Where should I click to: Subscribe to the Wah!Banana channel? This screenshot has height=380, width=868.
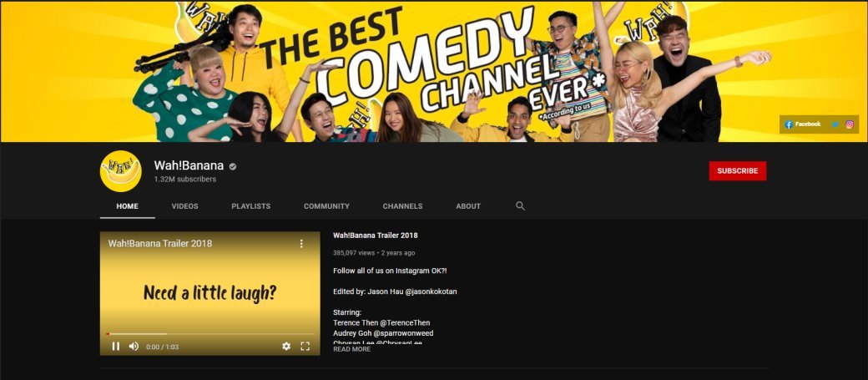(x=737, y=171)
